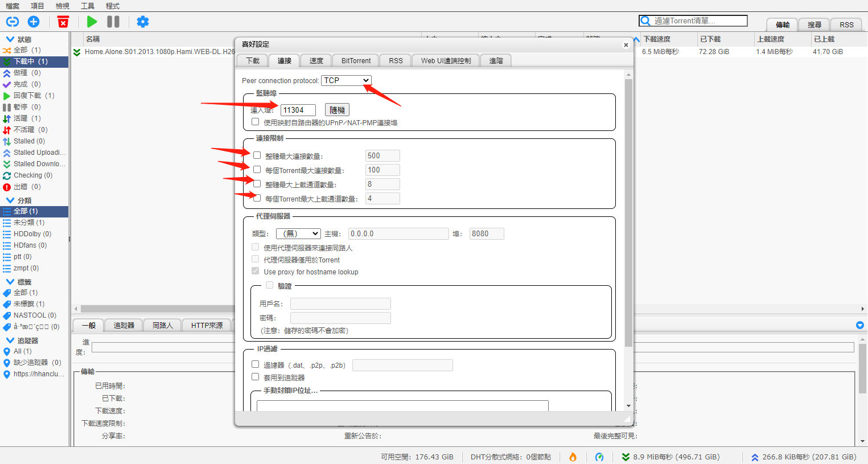Select the 出錯 (0) error filter
The image size is (868, 464).
34,187
